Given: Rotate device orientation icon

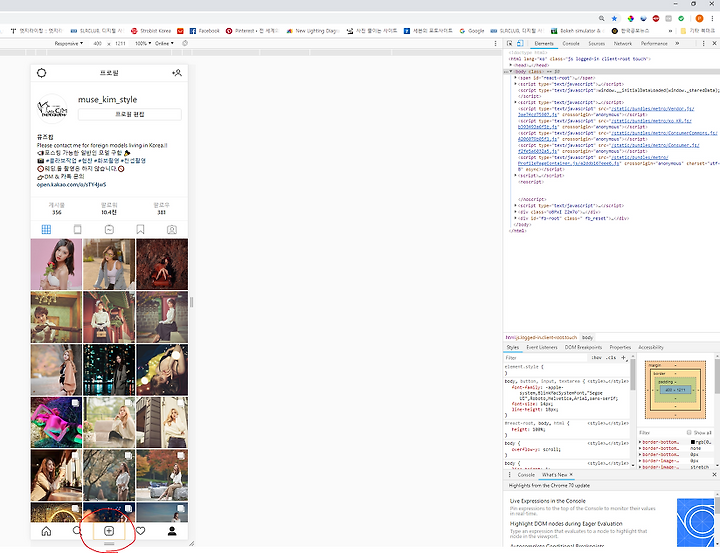Looking at the screenshot, I should (x=185, y=43).
